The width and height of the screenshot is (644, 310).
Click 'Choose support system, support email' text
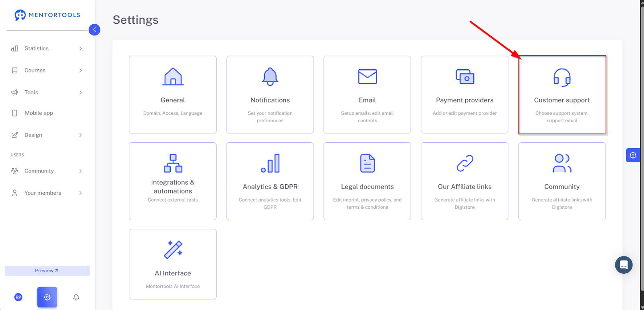pos(562,117)
